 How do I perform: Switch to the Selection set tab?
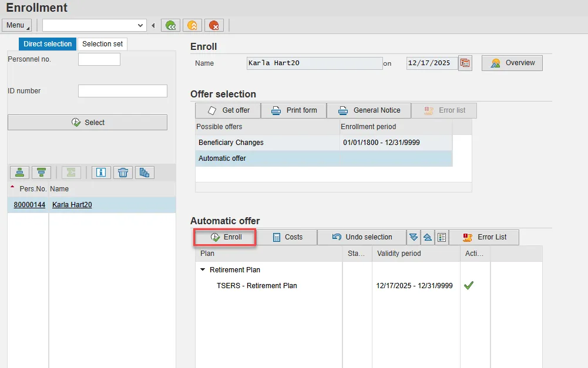pyautogui.click(x=102, y=44)
